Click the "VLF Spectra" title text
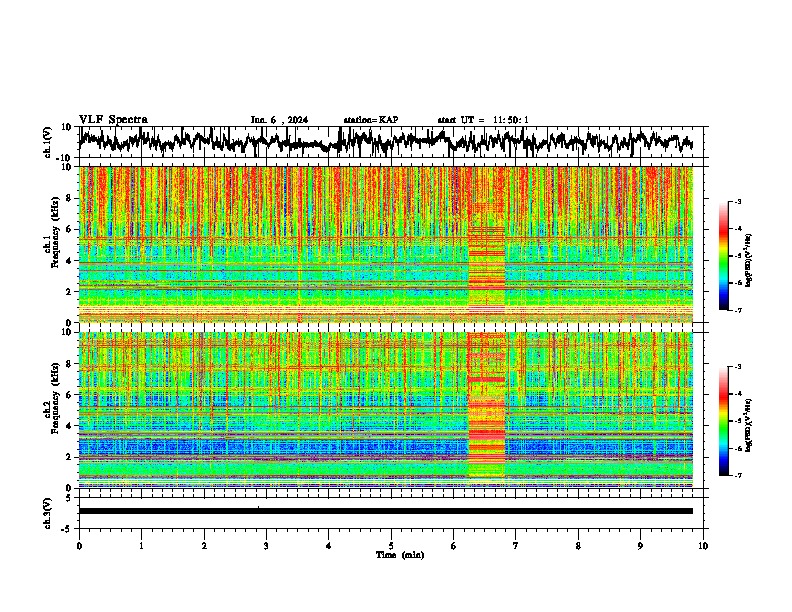 click(113, 120)
